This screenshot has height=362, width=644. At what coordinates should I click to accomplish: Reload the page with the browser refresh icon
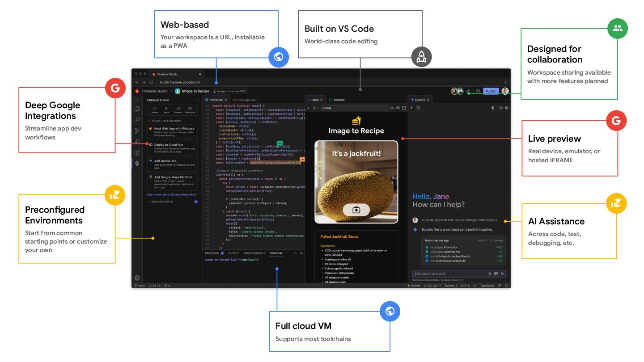[x=151, y=82]
